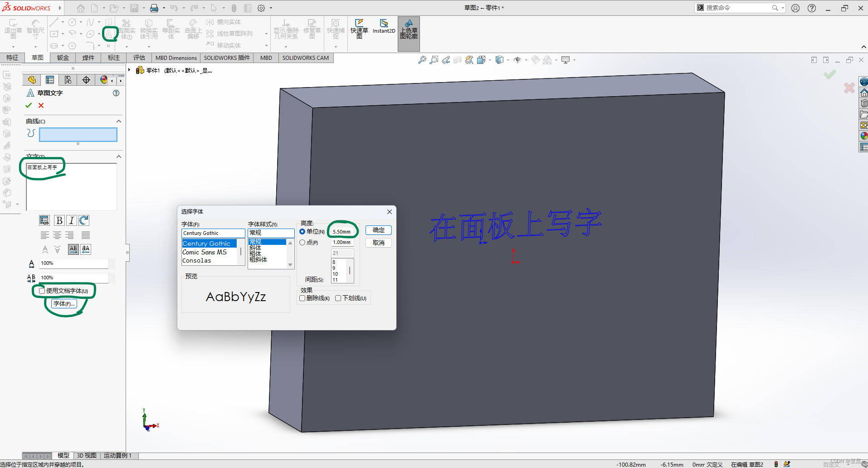Select the Sketch Text tool icon
Screen dimensions: 868x468
(x=110, y=34)
